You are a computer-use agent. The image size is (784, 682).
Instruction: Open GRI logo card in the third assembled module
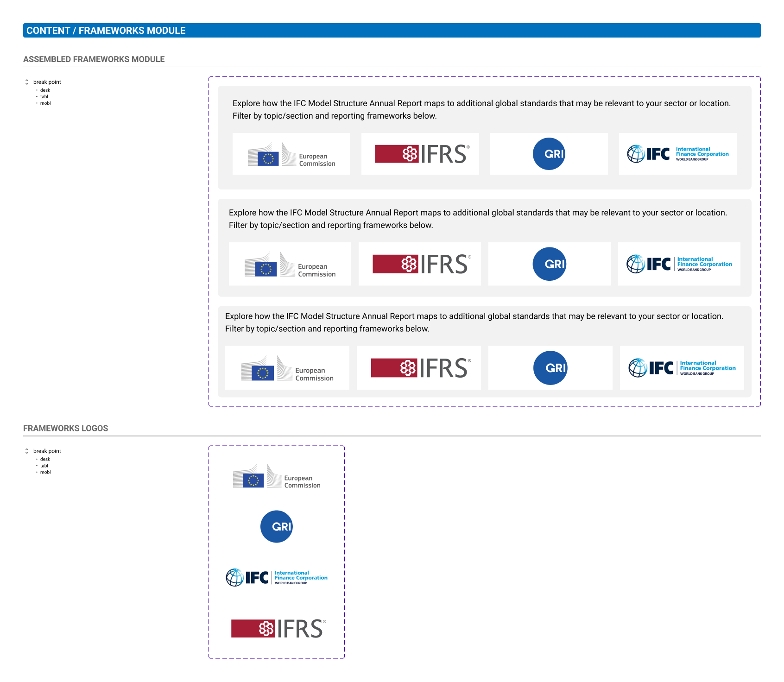[x=550, y=368]
